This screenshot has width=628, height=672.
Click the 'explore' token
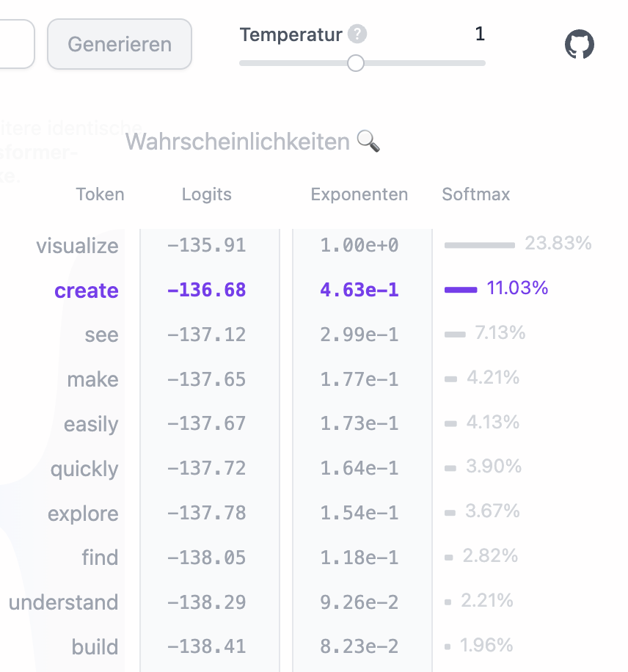pos(83,514)
